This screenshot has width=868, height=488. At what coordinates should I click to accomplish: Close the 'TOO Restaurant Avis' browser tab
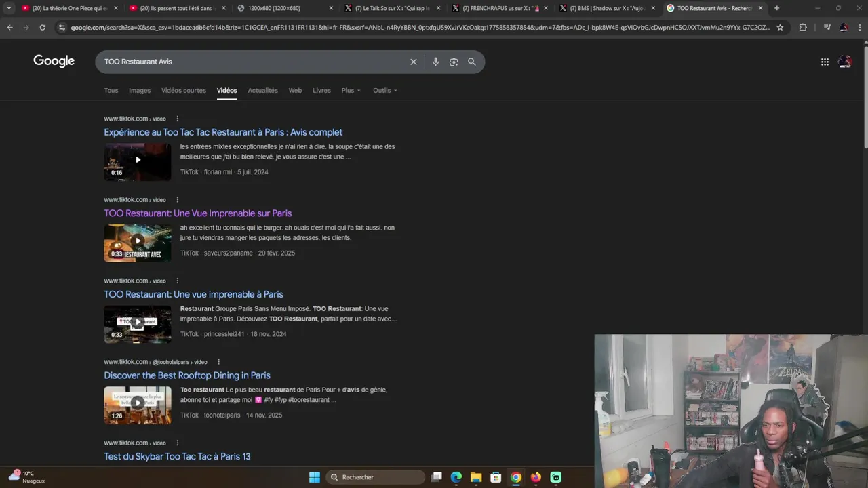coord(760,8)
